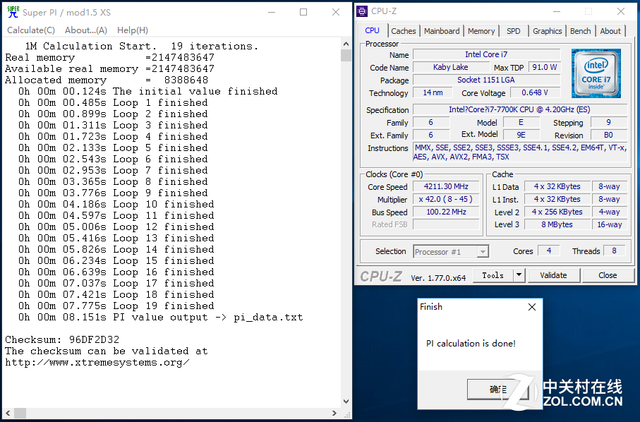640x422 pixels.
Task: Open the Graphics tab
Action: point(547,31)
